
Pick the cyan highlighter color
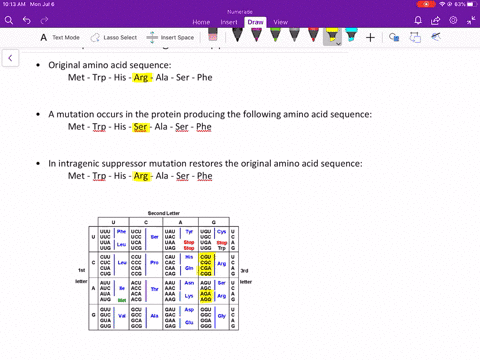pos(351,35)
